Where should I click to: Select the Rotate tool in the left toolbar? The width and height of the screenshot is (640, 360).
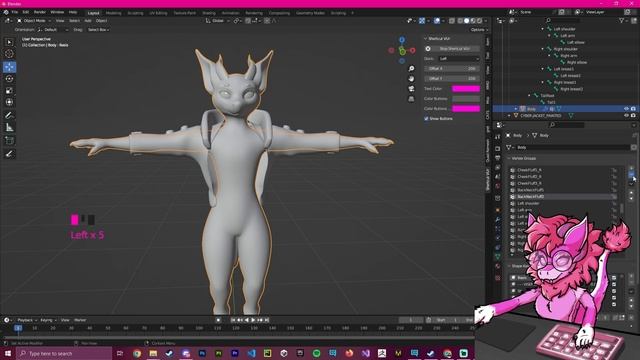(9, 79)
